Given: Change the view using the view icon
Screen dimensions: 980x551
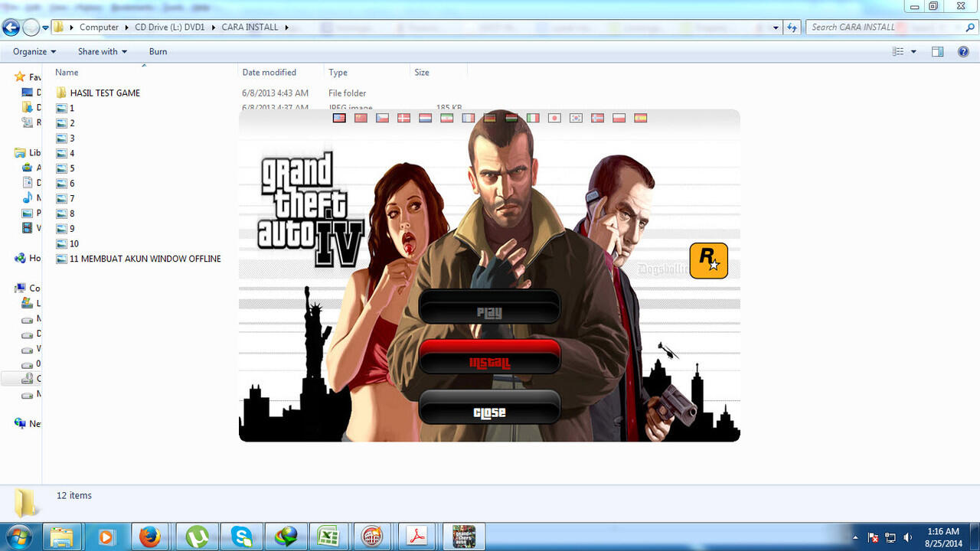Looking at the screenshot, I should tap(898, 51).
